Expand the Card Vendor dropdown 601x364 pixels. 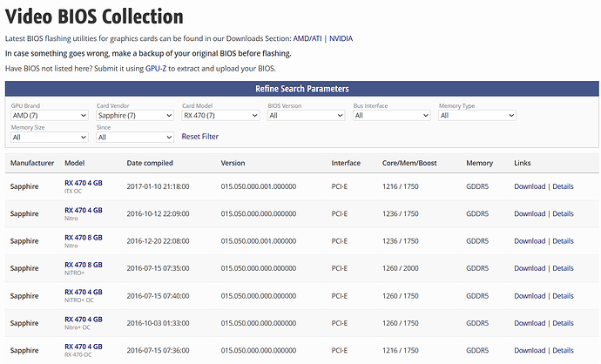(134, 115)
